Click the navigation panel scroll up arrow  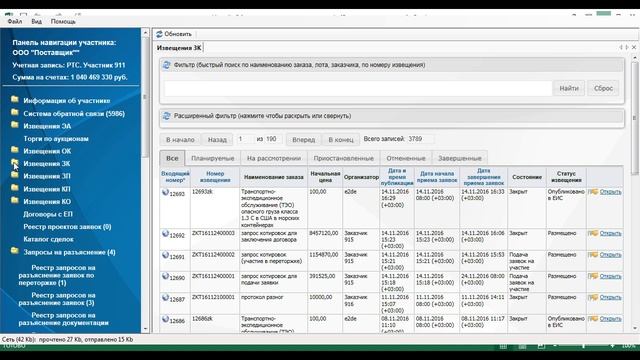pos(145,33)
